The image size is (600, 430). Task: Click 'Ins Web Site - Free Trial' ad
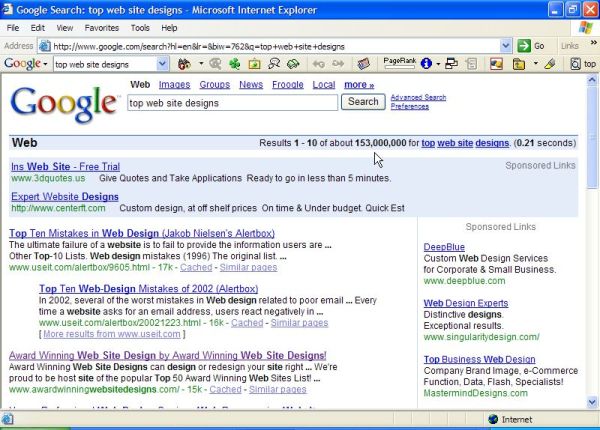65,167
